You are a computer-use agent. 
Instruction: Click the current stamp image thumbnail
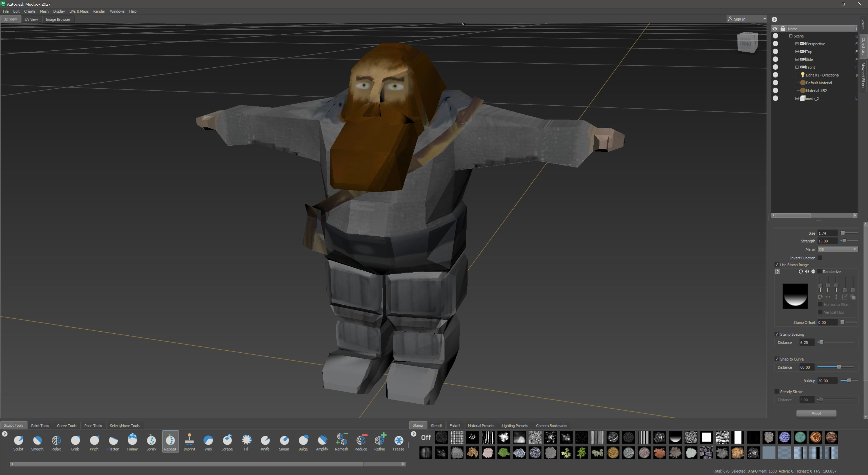[795, 296]
